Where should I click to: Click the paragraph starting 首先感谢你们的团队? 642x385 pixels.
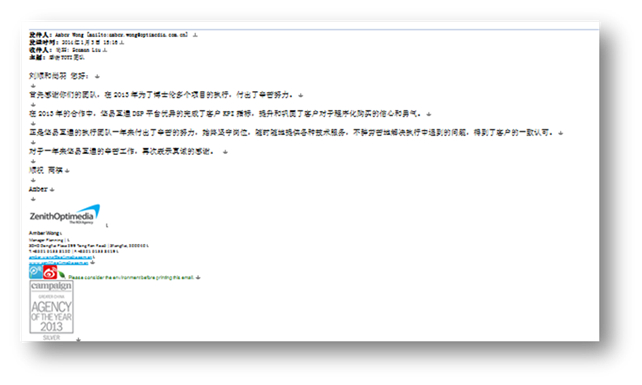(x=161, y=95)
